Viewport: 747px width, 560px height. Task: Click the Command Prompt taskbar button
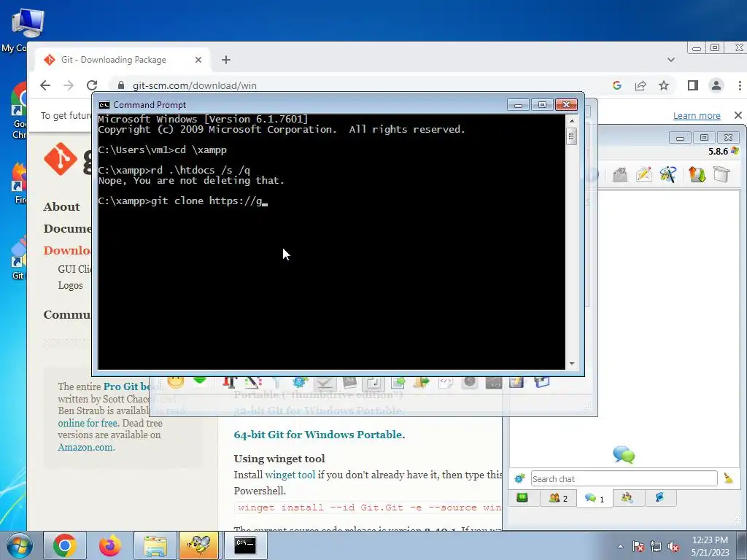[245, 545]
